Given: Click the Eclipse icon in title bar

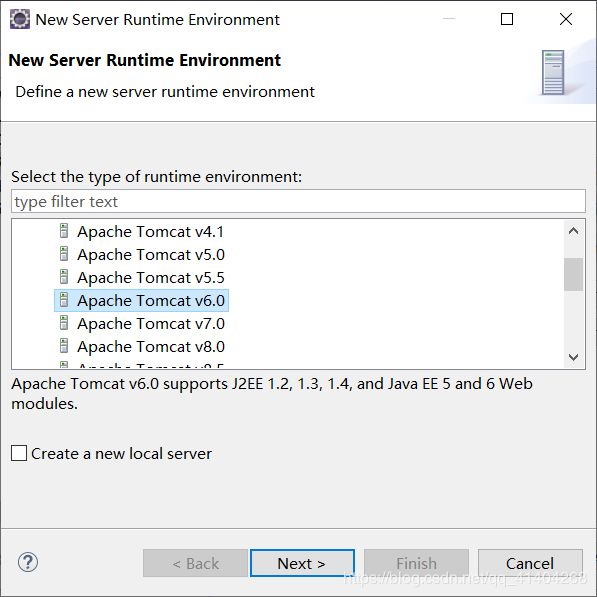Looking at the screenshot, I should (20, 19).
